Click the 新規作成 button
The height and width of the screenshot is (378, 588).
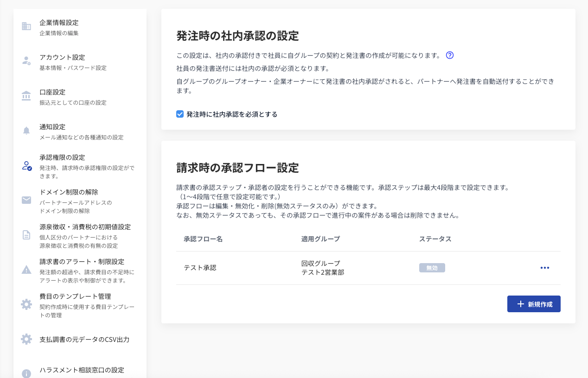534,304
